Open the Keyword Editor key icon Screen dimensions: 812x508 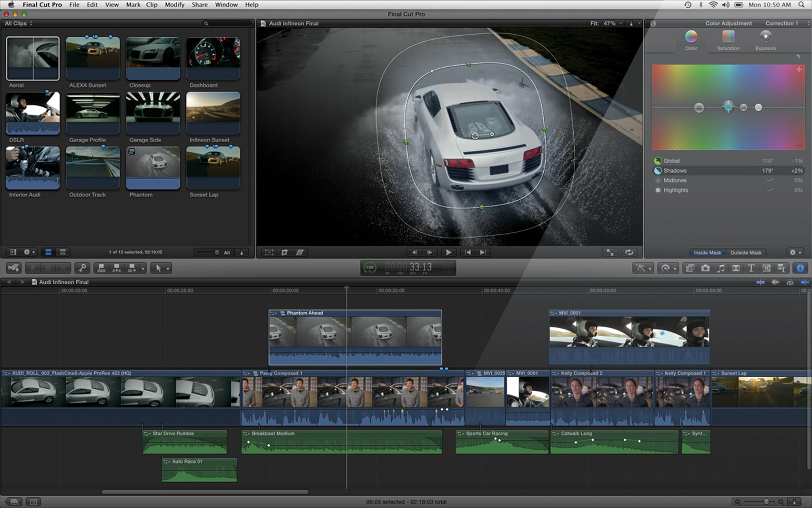pos(82,268)
